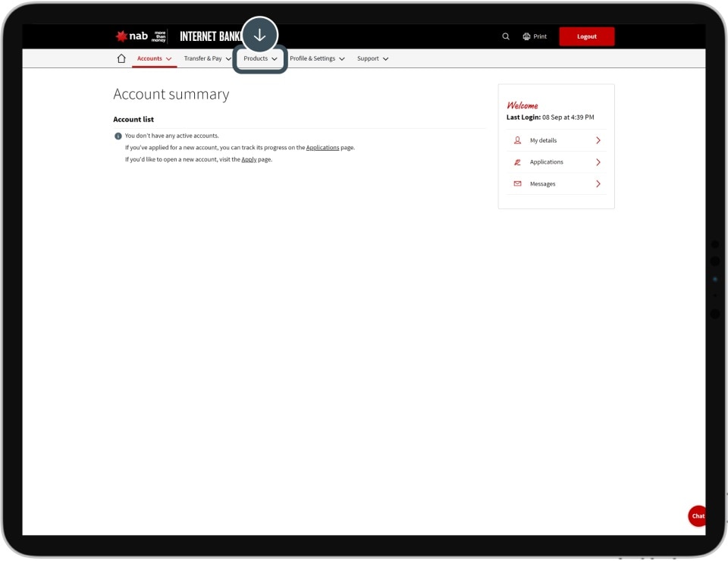
Task: Click the printer icon
Action: point(526,36)
